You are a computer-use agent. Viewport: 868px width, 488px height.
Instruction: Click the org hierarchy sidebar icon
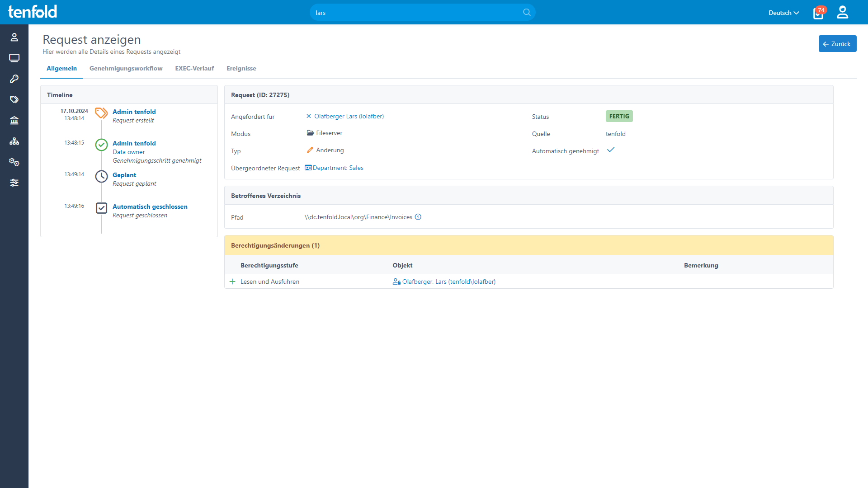(x=14, y=141)
